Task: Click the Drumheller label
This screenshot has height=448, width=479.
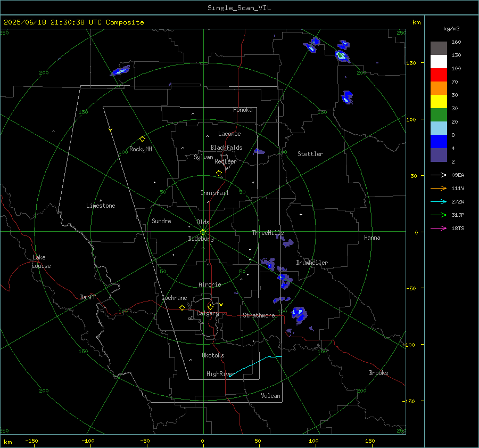Action: 312,263
